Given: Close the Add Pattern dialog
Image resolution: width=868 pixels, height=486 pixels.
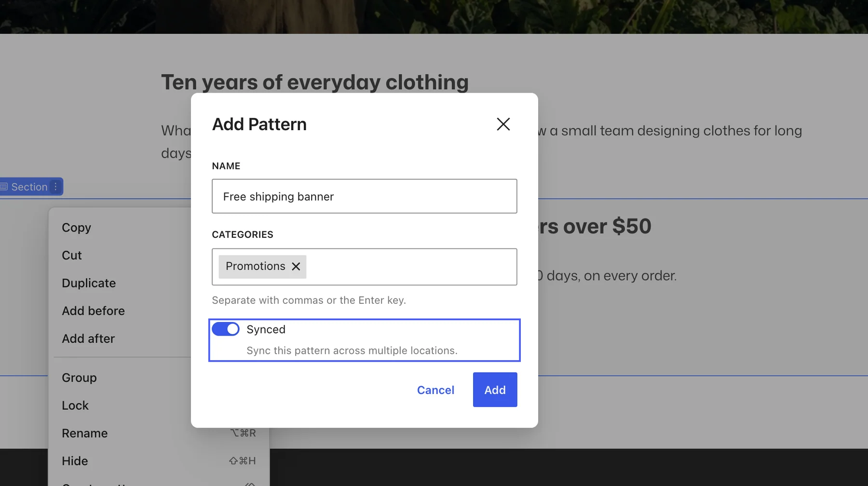Looking at the screenshot, I should [503, 124].
